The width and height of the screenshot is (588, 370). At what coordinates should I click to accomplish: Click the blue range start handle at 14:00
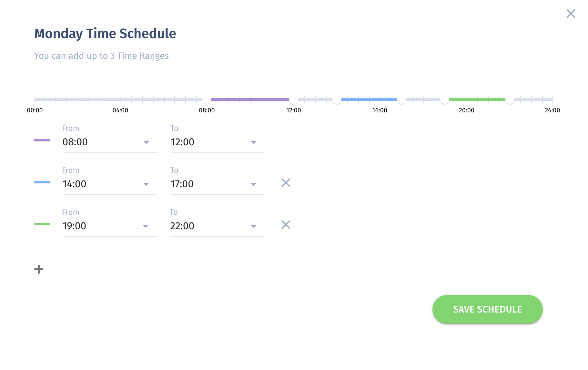tap(337, 99)
